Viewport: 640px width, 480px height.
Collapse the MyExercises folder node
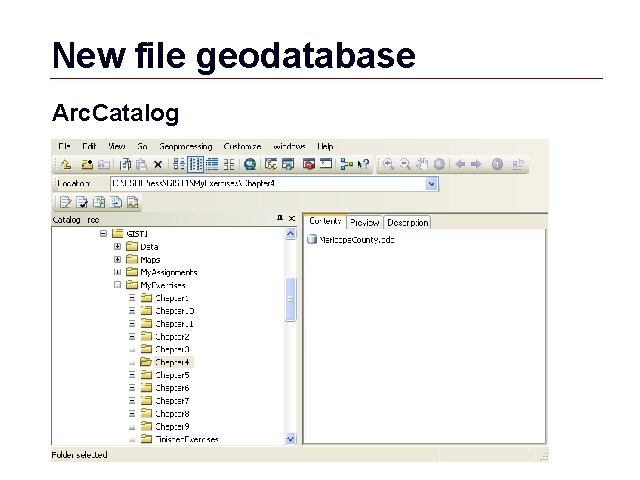[x=118, y=285]
